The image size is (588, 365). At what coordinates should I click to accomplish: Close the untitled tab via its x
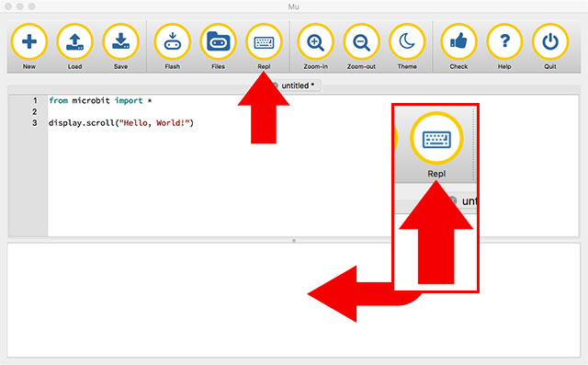276,86
